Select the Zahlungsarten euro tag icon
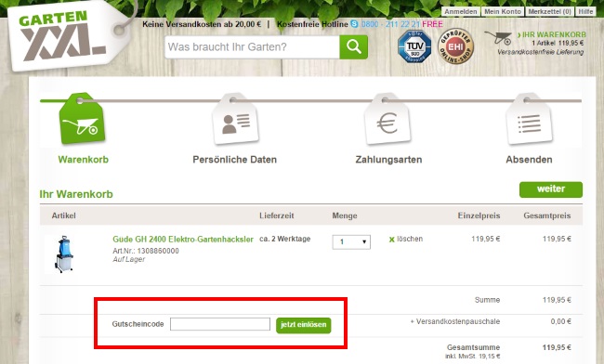The image size is (604, 364). (387, 119)
